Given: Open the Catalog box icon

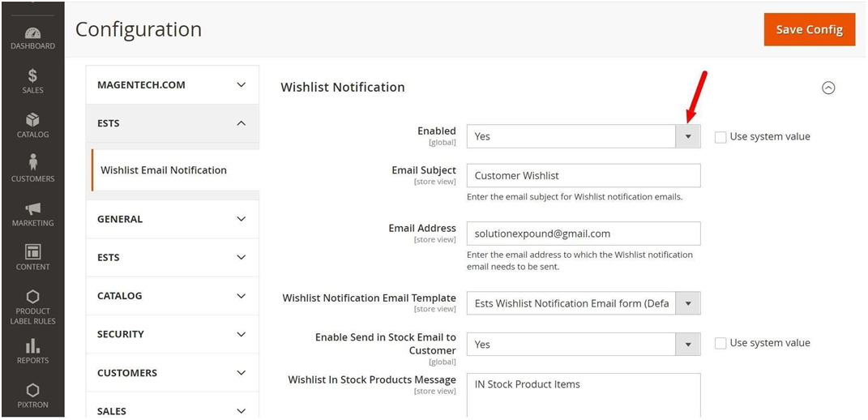Looking at the screenshot, I should (x=32, y=120).
